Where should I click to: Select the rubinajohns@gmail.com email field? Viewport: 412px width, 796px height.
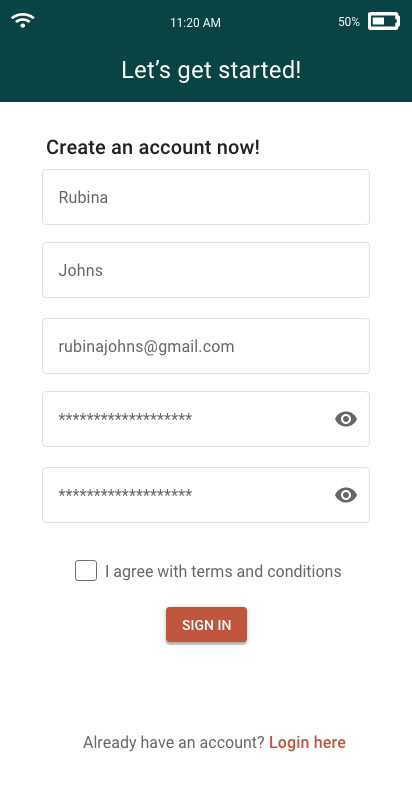point(206,346)
